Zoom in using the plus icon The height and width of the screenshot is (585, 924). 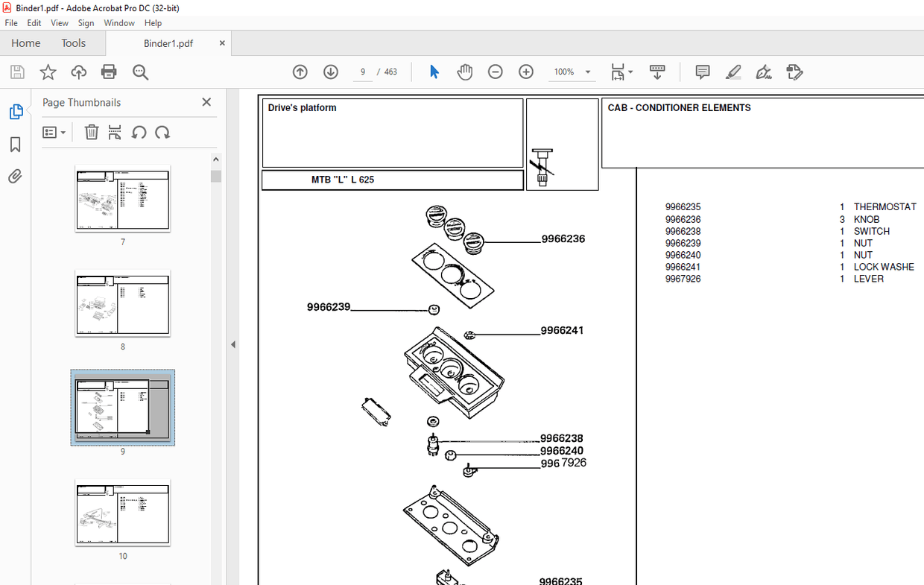[525, 72]
